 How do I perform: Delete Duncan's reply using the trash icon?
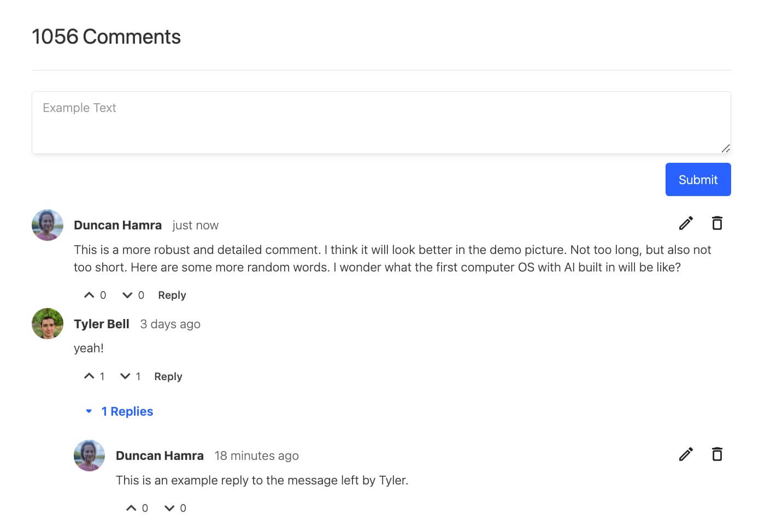717,454
